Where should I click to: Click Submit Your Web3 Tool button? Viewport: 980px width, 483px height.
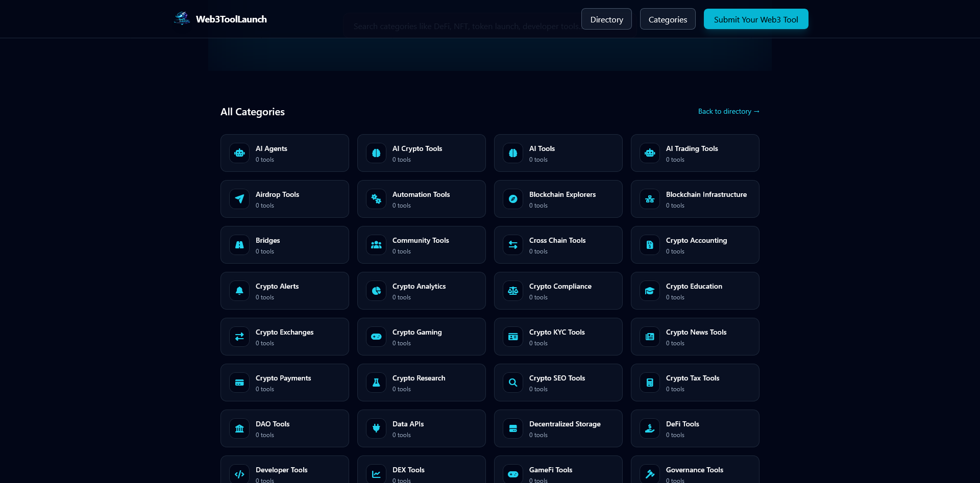[x=756, y=19]
